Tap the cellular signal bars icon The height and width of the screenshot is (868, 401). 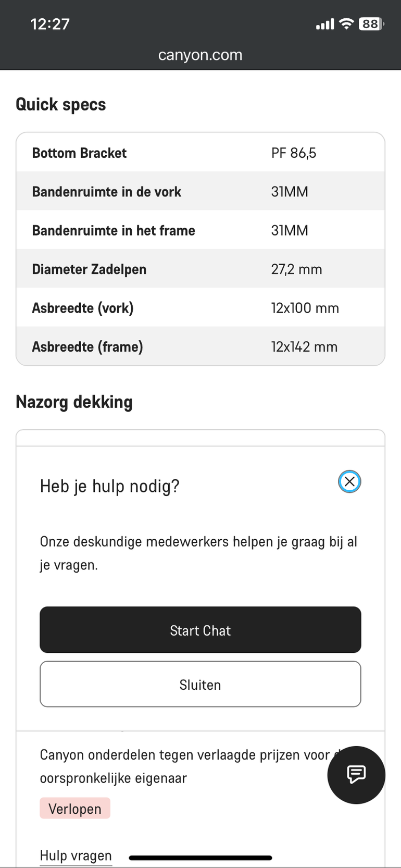(x=325, y=24)
